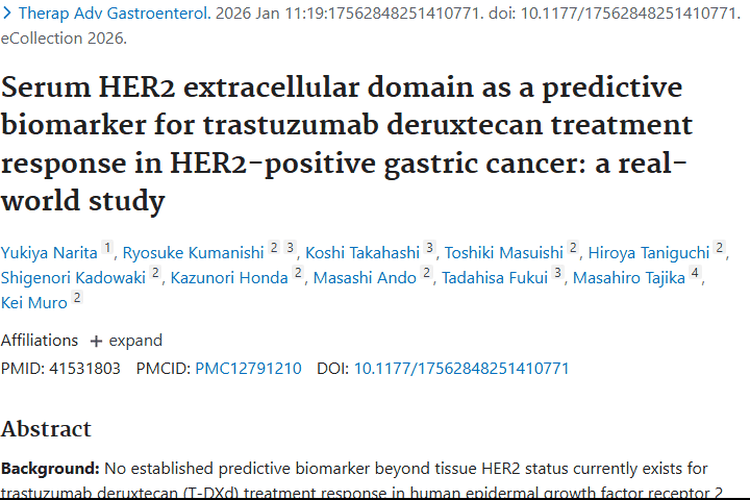Open author Yukiya Narita's link

point(49,251)
